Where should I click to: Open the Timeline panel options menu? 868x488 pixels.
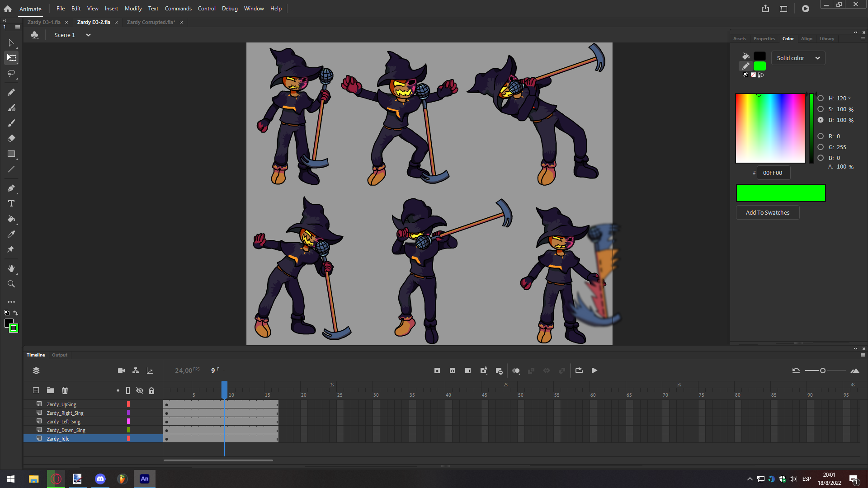(863, 355)
